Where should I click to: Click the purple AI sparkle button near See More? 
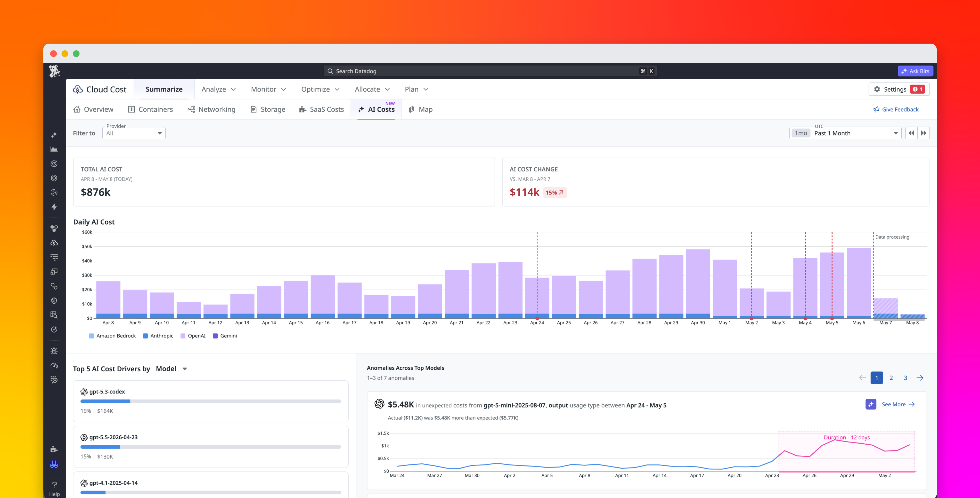(x=871, y=404)
